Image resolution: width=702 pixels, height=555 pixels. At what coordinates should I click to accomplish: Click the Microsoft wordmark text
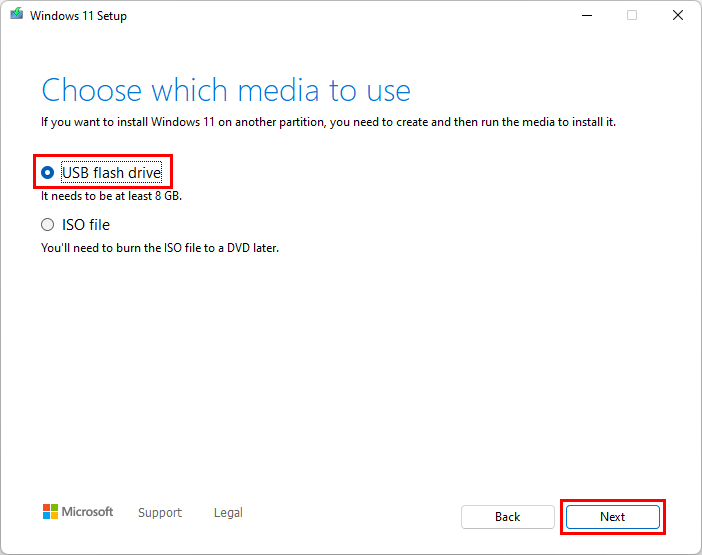(x=88, y=512)
